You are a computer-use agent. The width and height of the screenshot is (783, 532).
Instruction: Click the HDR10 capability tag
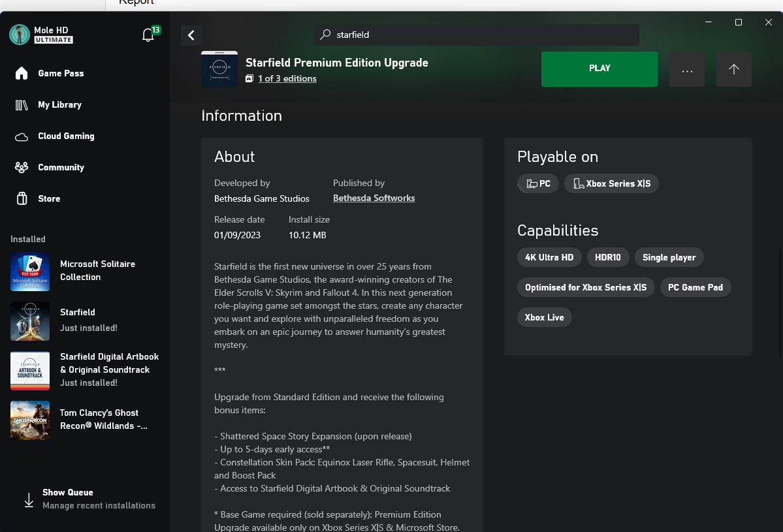coord(608,258)
